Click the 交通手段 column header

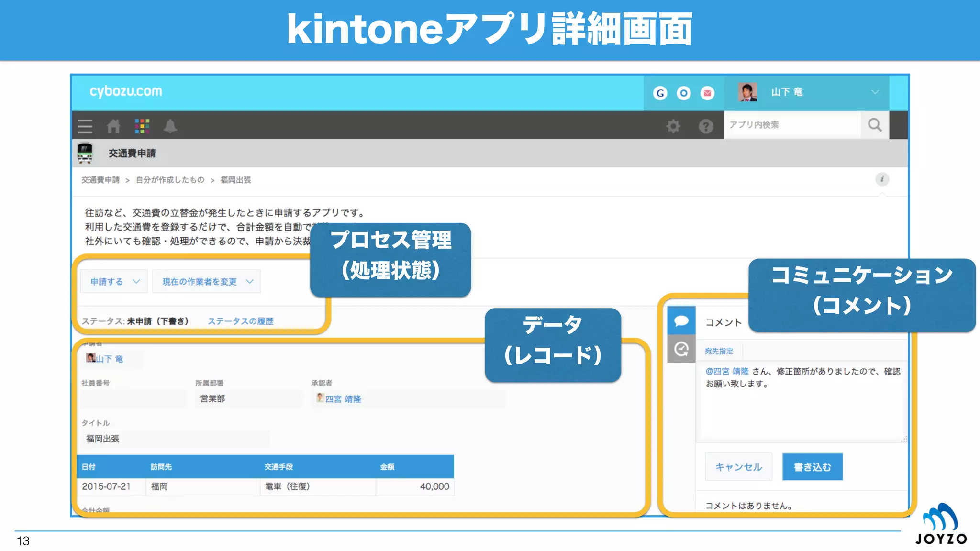tap(278, 467)
